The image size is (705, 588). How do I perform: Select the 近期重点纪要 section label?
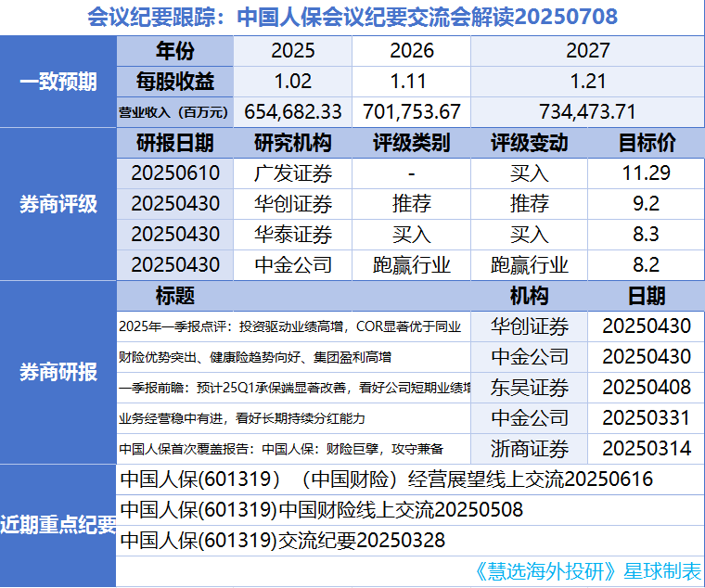[x=58, y=525]
